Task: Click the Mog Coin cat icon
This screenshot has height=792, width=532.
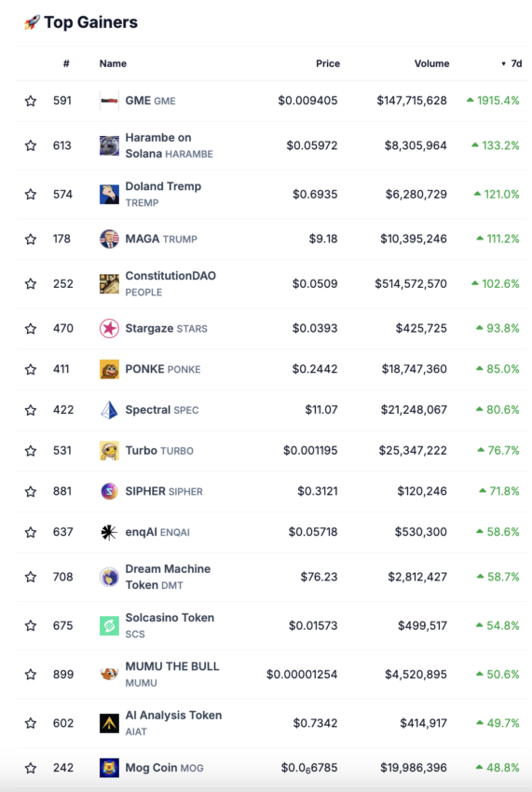Action: tap(109, 768)
